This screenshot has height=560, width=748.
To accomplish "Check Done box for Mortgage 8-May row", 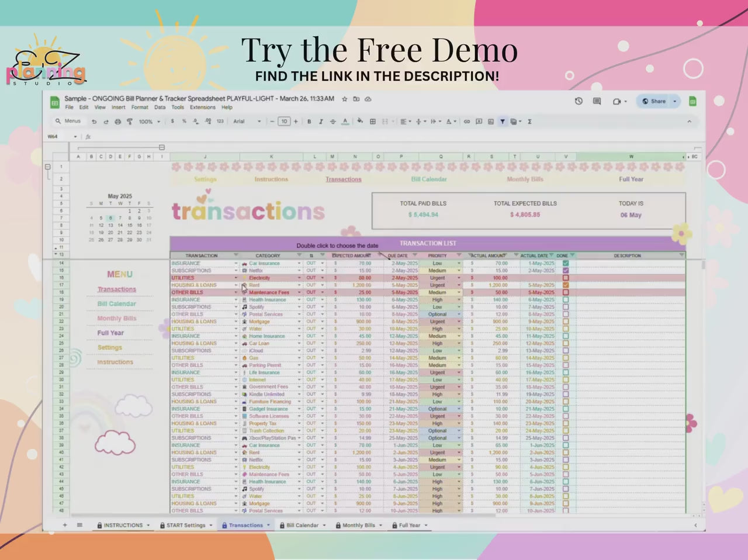I will click(x=566, y=322).
